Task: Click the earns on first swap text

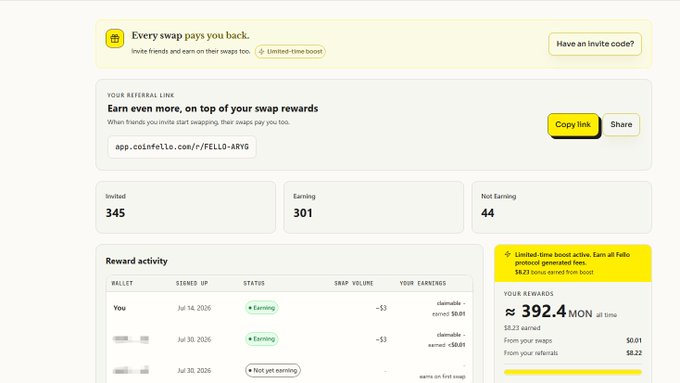Action: pos(442,376)
